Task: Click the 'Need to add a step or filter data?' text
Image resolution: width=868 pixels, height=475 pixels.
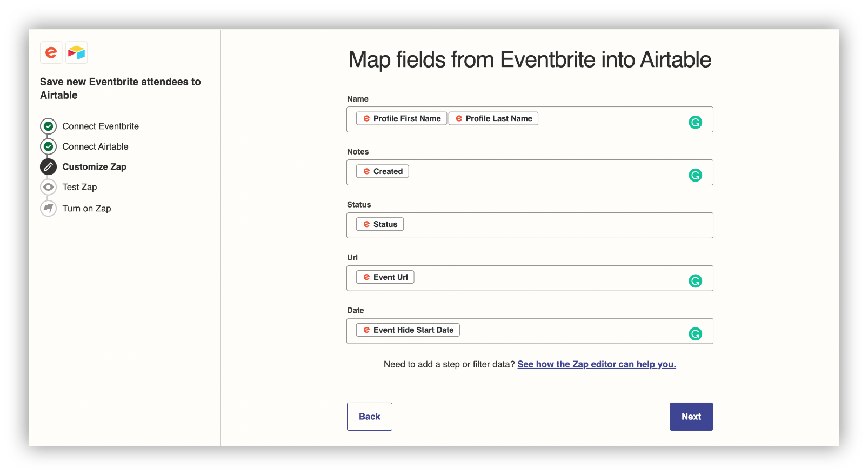Action: click(449, 364)
